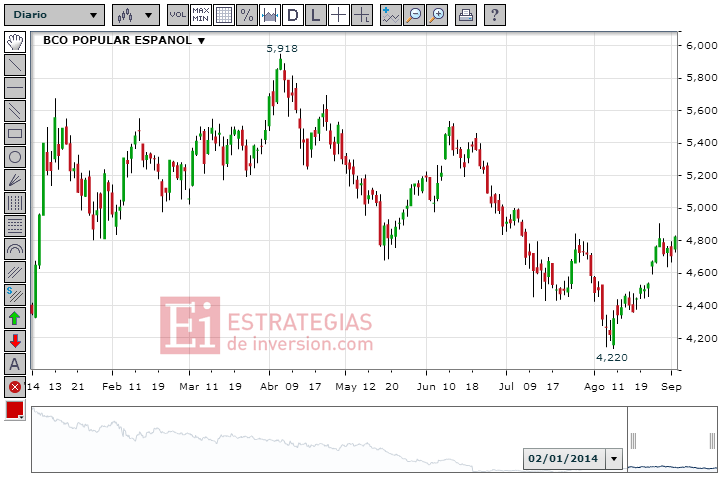Click the Jun date axis label

point(426,387)
